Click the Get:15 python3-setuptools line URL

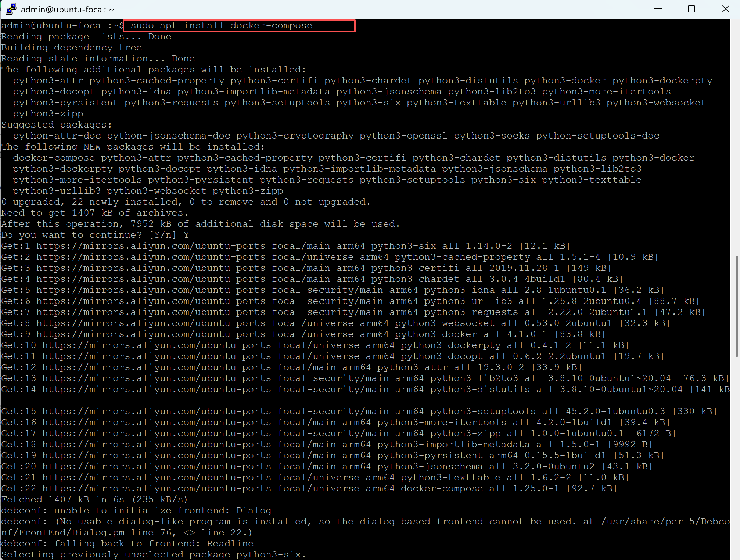click(157, 412)
